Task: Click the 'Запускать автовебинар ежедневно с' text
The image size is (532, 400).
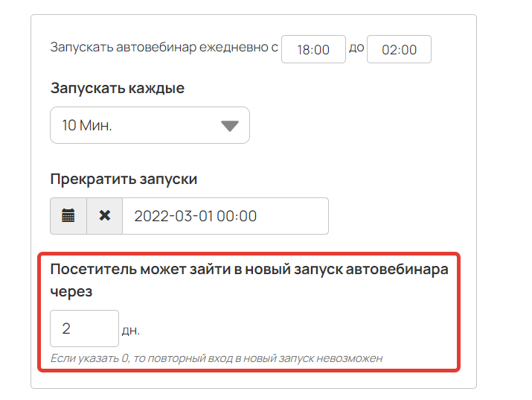Action: click(164, 47)
